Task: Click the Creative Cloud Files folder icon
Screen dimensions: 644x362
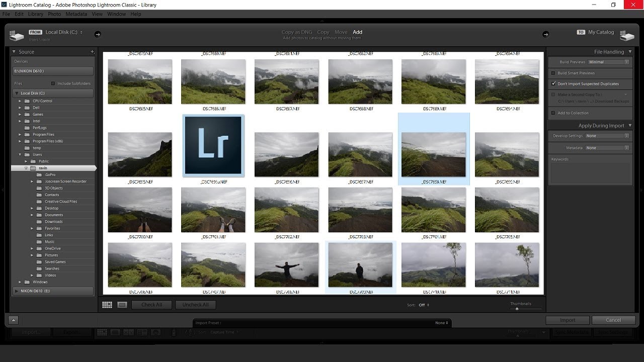Action: [x=39, y=202]
